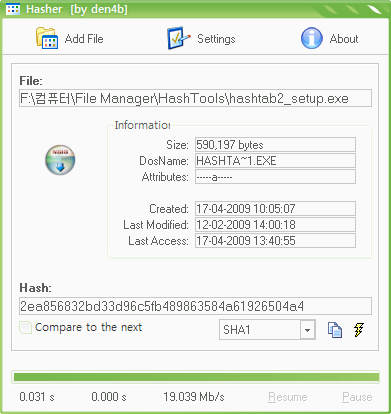Click the 'File:' label
This screenshot has height=414, width=391.
tap(31, 81)
